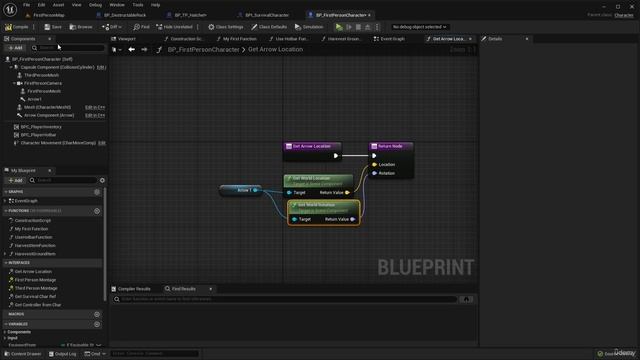Open the Debug menu
Image resolution: width=640 pixels, height=360 pixels.
[95, 5]
